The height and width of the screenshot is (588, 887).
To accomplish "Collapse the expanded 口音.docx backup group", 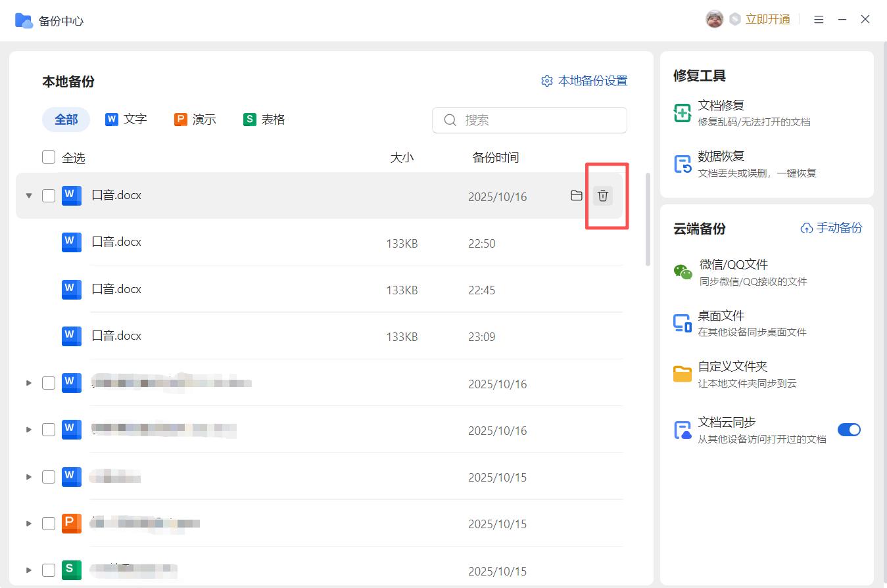I will pos(28,196).
